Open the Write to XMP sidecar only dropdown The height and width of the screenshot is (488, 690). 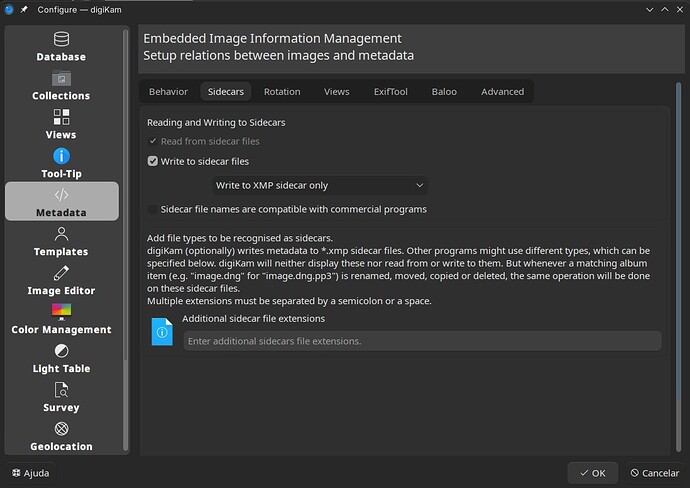(x=320, y=185)
